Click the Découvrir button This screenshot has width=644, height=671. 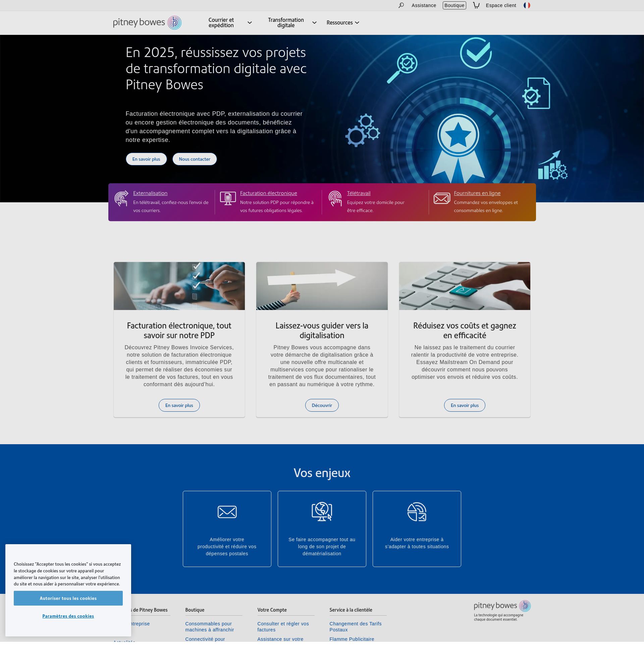322,405
